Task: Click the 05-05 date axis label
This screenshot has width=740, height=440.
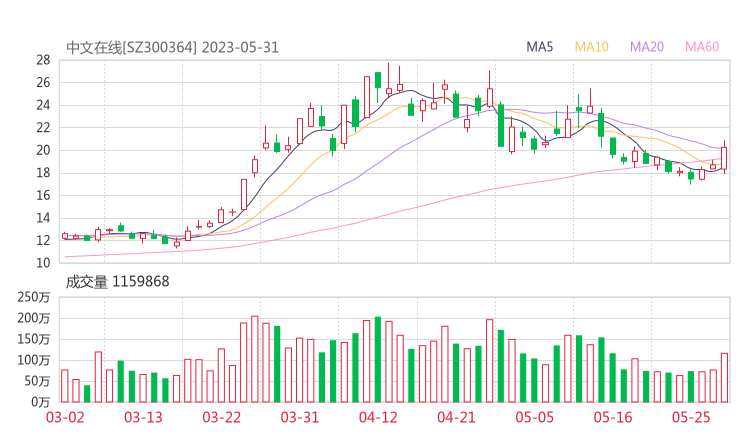Action: pos(534,417)
